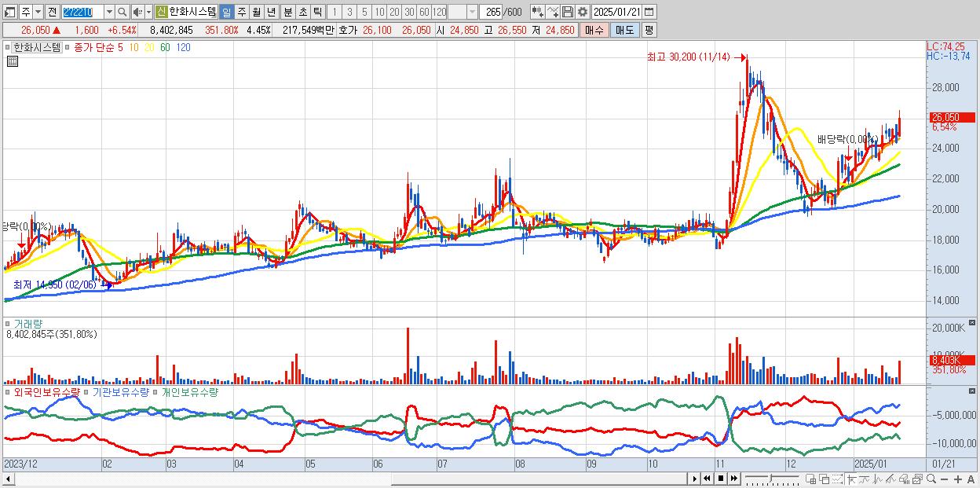The width and height of the screenshot is (980, 488).
Task: Select the 년 yearly period toggle
Action: click(271, 12)
